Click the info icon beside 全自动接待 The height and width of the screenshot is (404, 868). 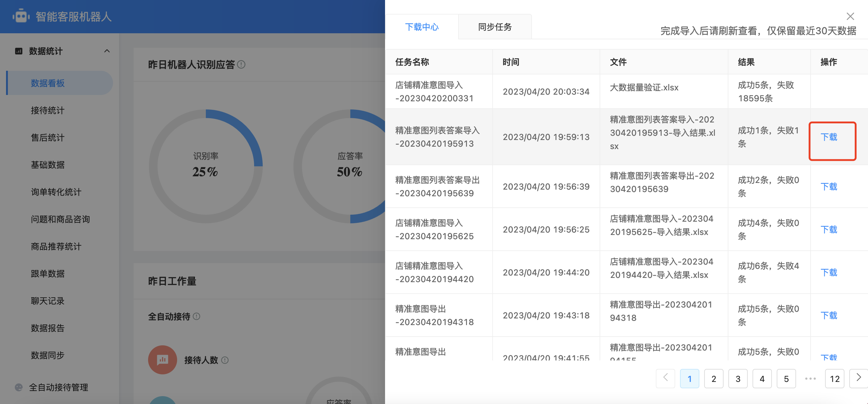[196, 316]
